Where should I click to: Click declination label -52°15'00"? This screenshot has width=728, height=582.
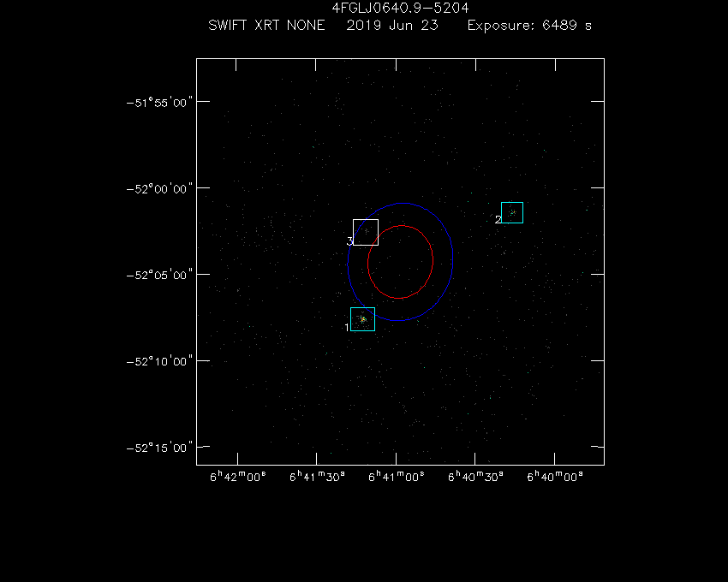(159, 448)
